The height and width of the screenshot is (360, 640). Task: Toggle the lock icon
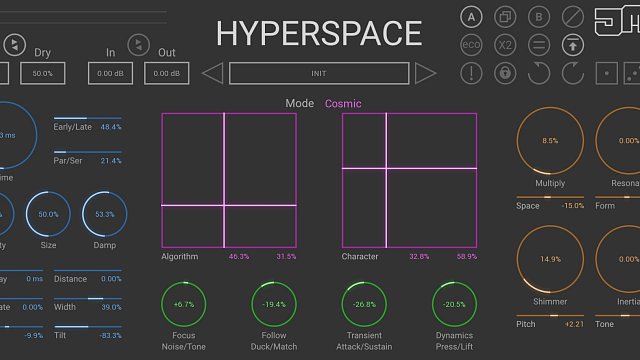tap(505, 73)
